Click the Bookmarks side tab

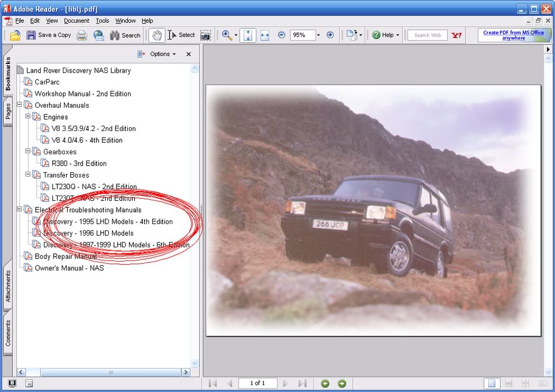(8, 73)
